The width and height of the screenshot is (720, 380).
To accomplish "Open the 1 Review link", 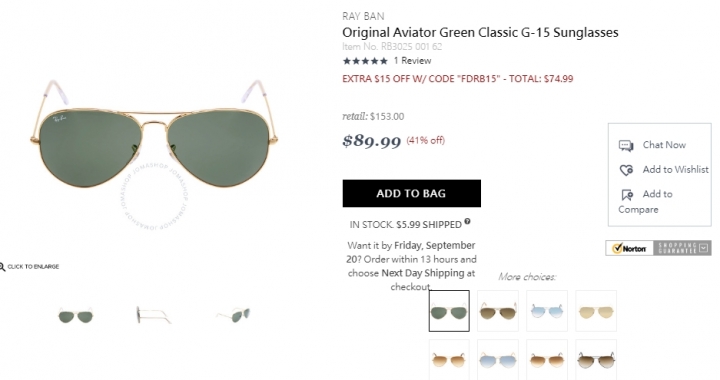I will pyautogui.click(x=412, y=61).
